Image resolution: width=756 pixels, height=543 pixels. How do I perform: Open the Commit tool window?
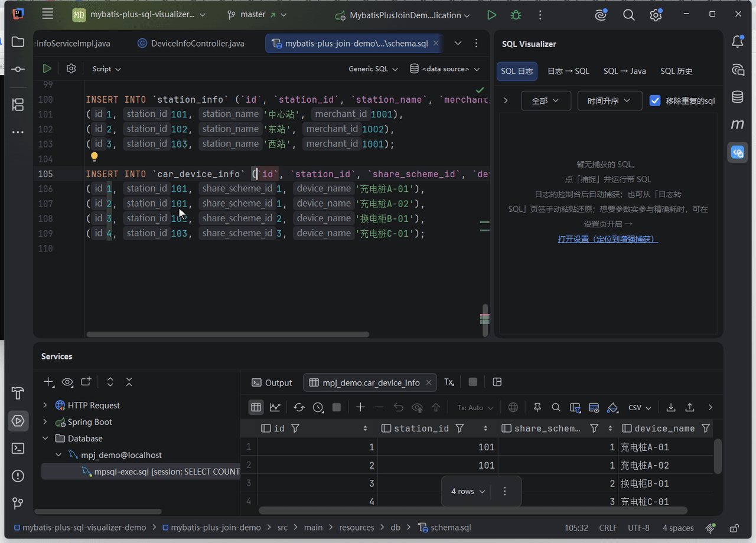coord(18,69)
